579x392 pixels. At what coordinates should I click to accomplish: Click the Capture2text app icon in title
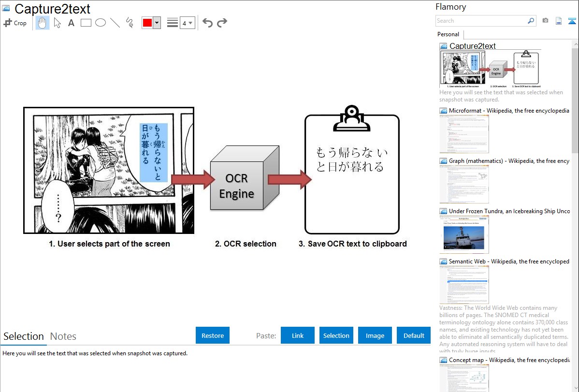point(6,9)
